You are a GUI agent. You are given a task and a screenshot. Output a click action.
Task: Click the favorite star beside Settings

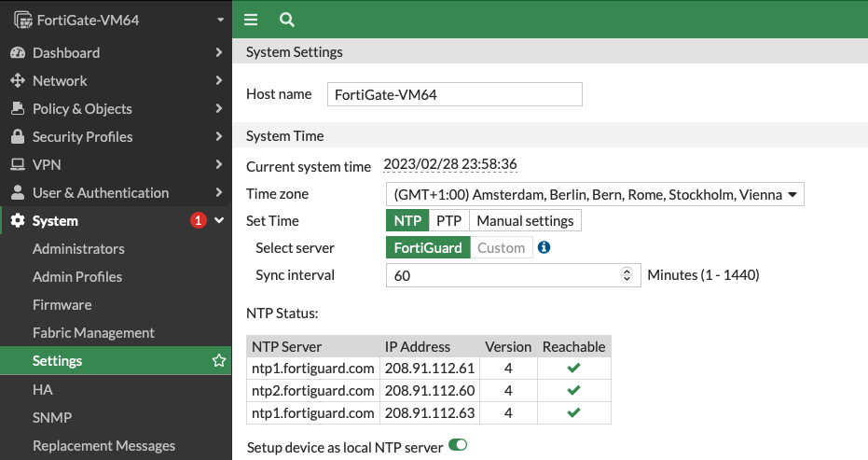[219, 361]
